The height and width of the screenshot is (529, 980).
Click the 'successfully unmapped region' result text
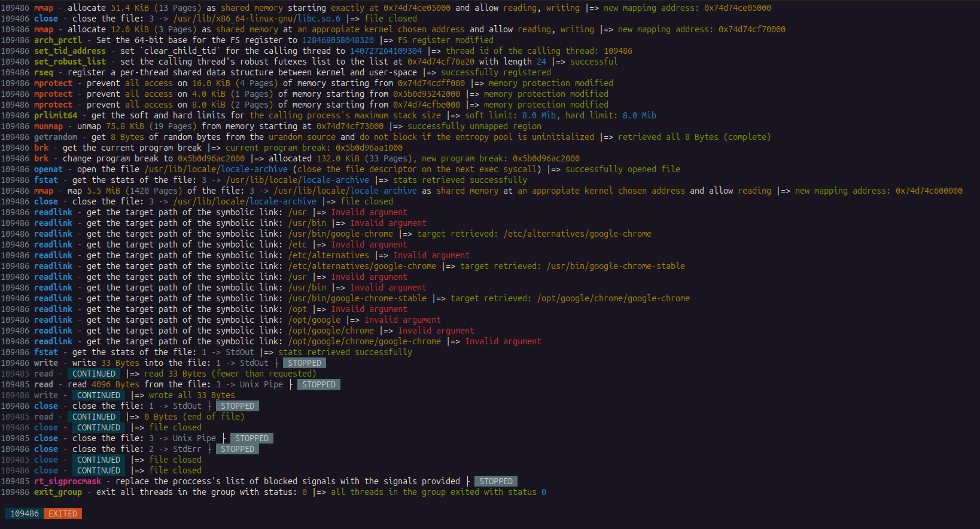[474, 126]
